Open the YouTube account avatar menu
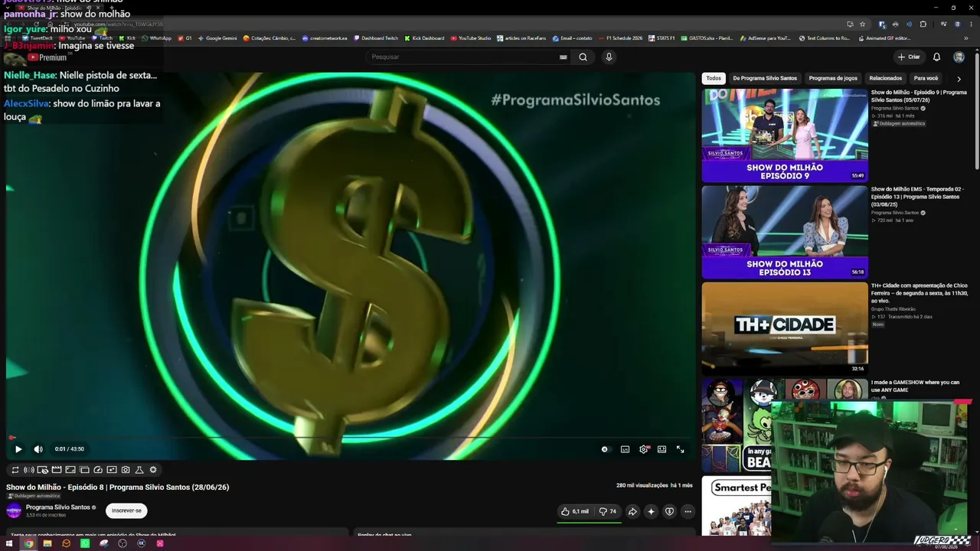The image size is (980, 551). [959, 57]
